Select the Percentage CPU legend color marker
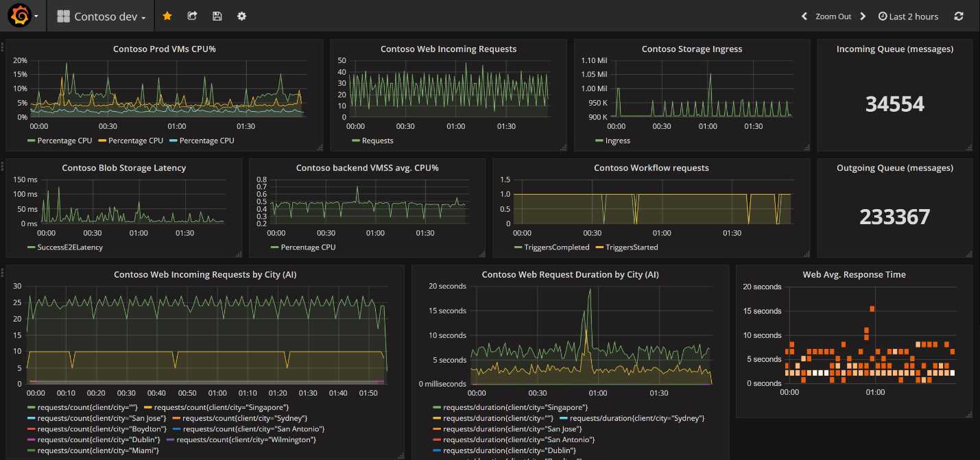980x460 pixels. [33, 141]
